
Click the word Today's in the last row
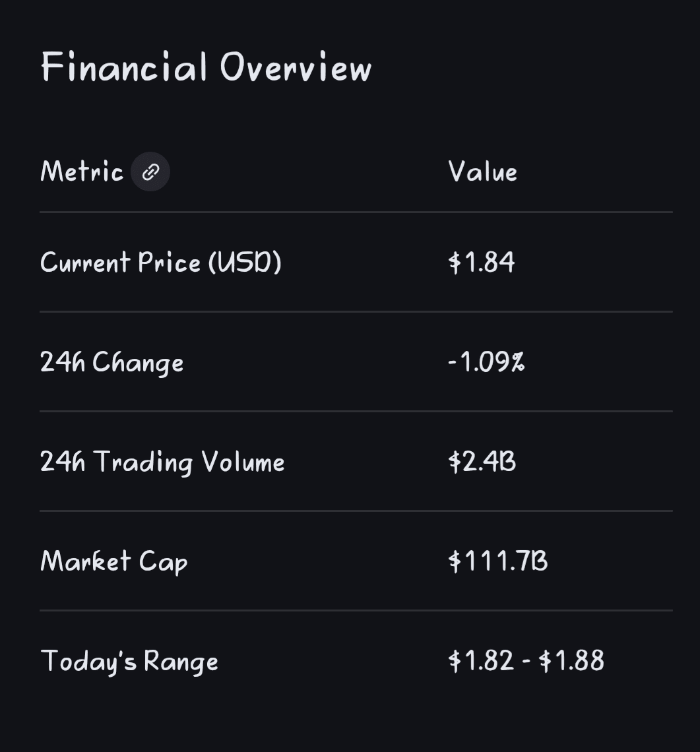(88, 661)
